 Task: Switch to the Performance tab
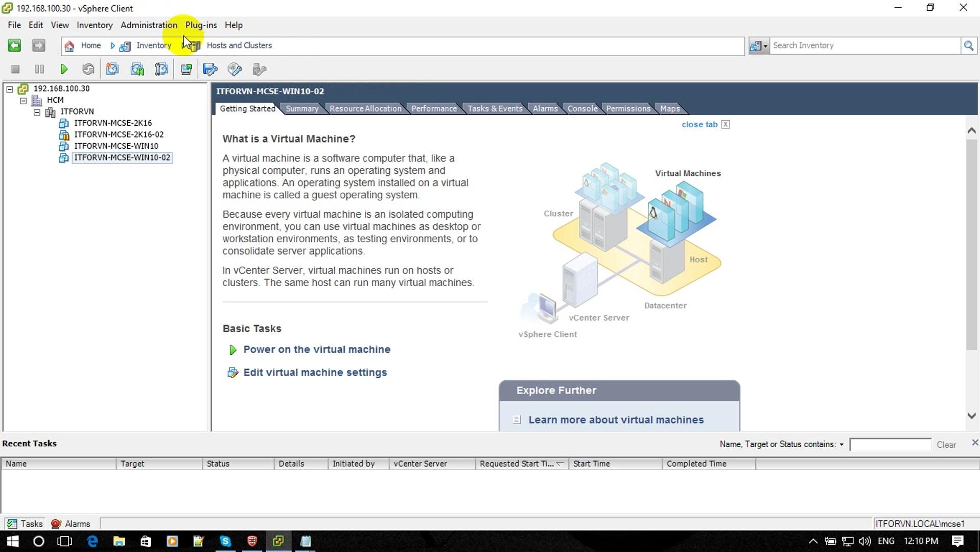pos(434,108)
